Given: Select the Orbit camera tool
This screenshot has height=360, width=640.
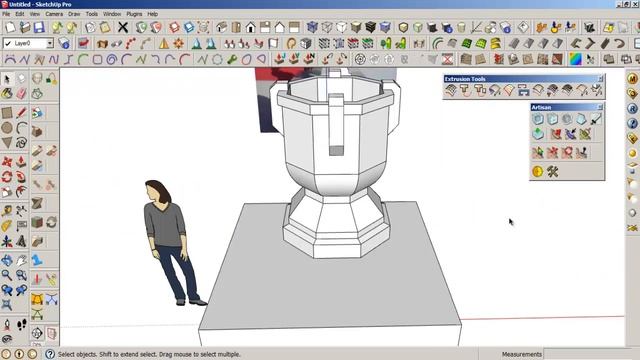Looking at the screenshot, I should click(x=7, y=260).
